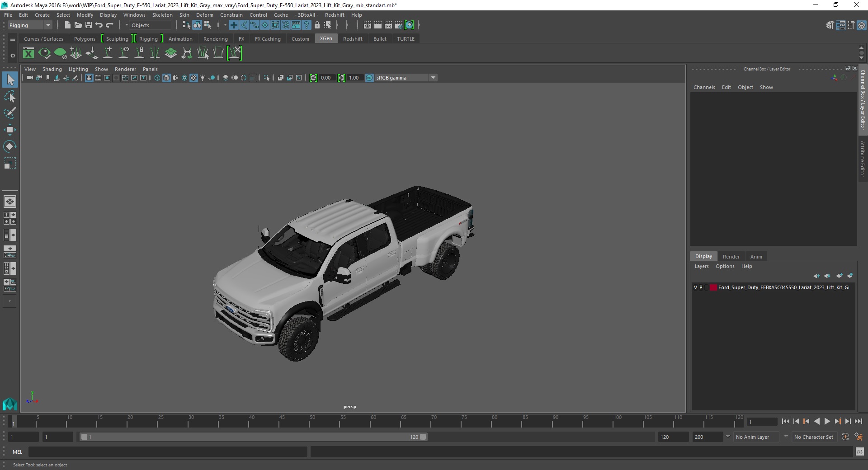The width and height of the screenshot is (868, 470).
Task: Move layer up icon in Layer Editor
Action: pyautogui.click(x=816, y=276)
